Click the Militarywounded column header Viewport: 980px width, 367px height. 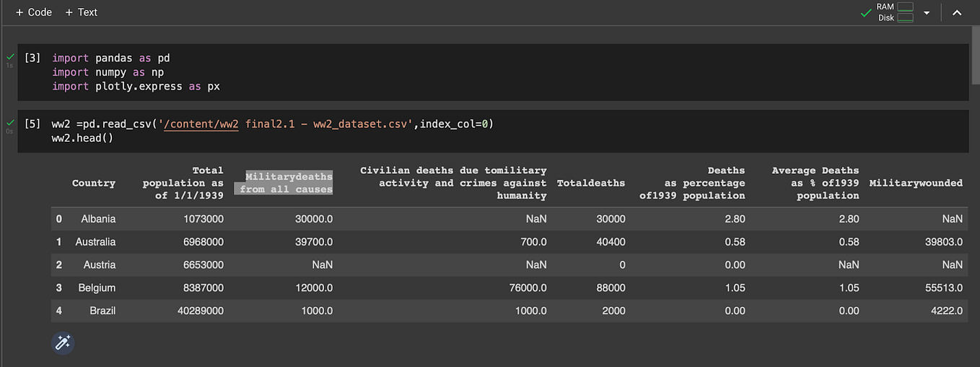point(916,183)
